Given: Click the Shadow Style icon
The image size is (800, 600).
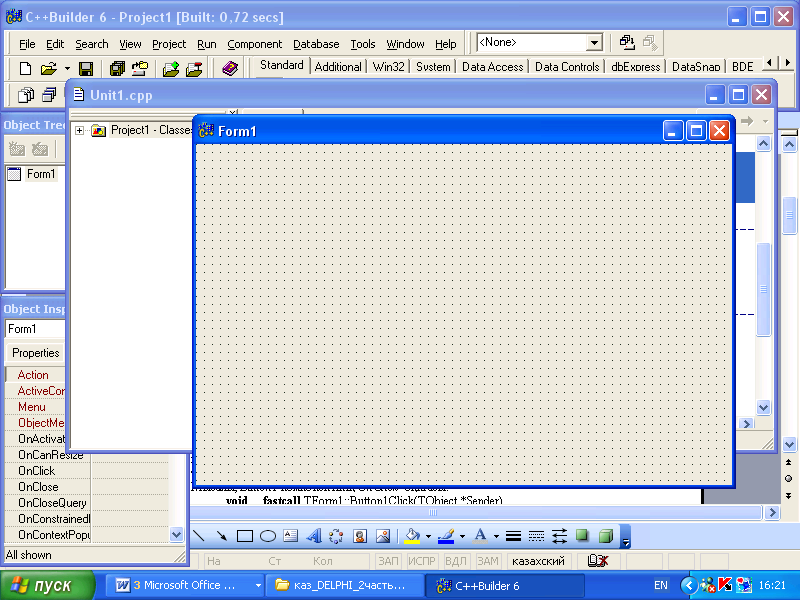Looking at the screenshot, I should click(582, 536).
